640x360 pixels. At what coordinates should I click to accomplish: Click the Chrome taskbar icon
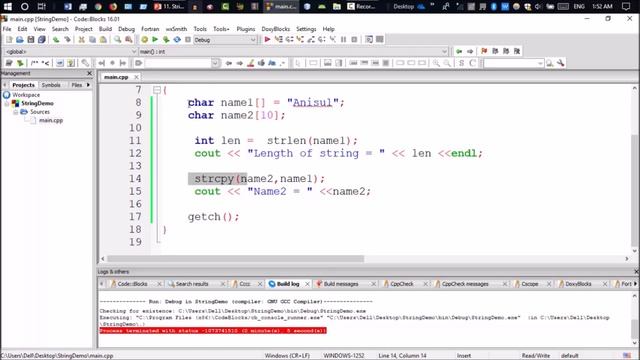[x=98, y=7]
